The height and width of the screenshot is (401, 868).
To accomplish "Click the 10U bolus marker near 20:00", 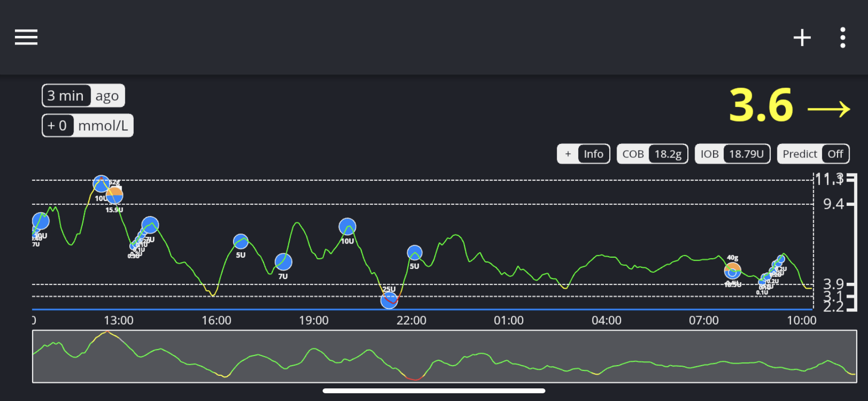I will coord(347,226).
